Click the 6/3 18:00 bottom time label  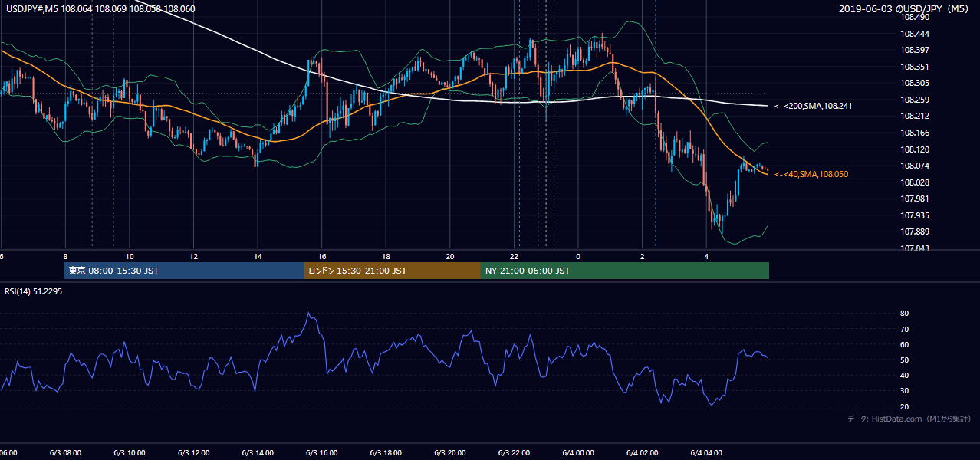[386, 453]
